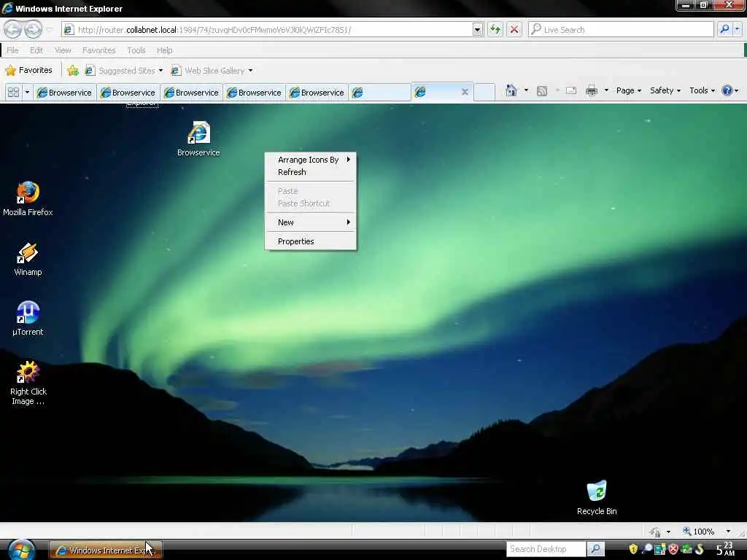747x560 pixels.
Task: Open the View menu
Action: tap(63, 50)
